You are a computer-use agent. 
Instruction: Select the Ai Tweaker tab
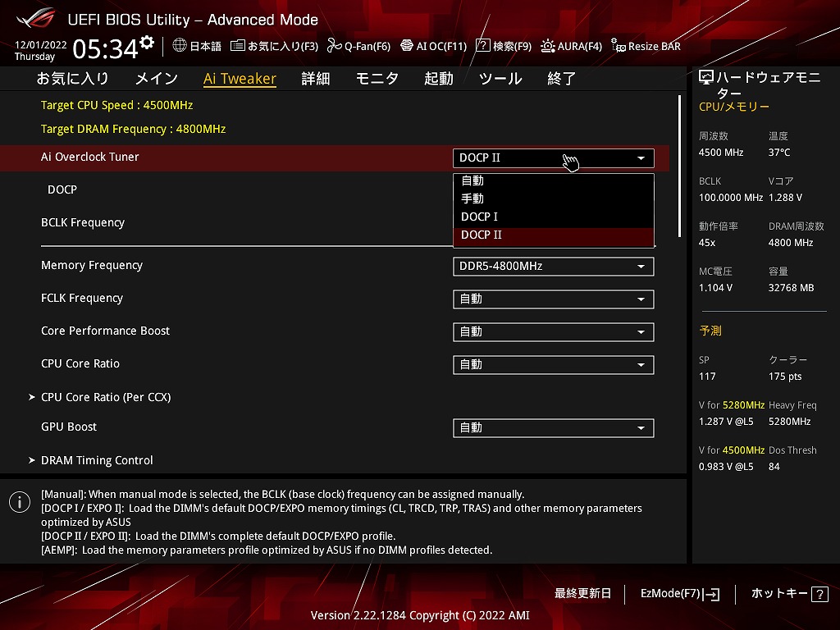pyautogui.click(x=240, y=79)
